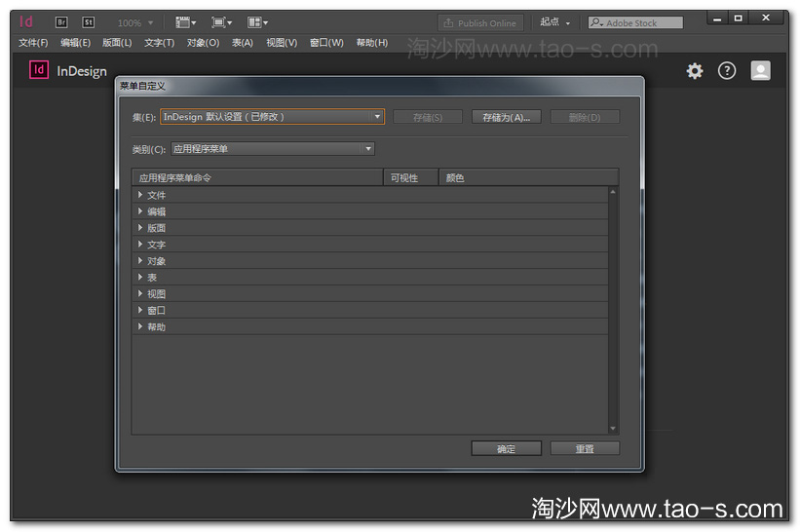Open the arrange documents toolbar icon
This screenshot has width=800, height=532.
pos(257,22)
